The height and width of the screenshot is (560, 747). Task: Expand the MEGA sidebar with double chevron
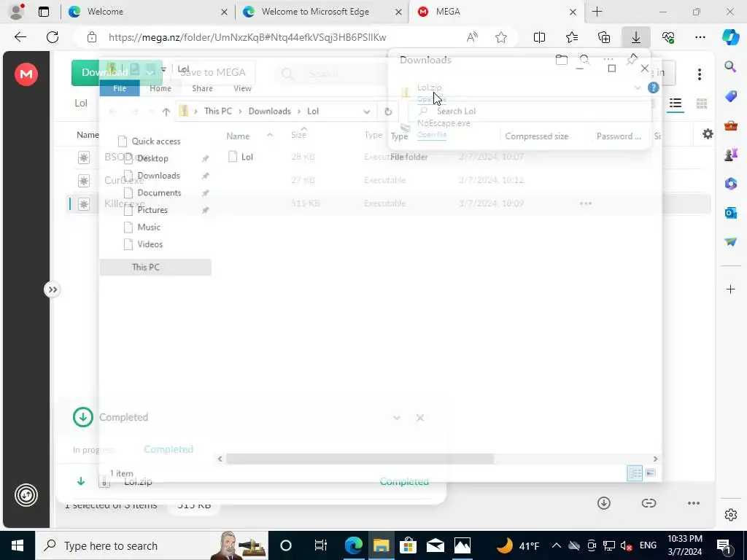point(53,289)
